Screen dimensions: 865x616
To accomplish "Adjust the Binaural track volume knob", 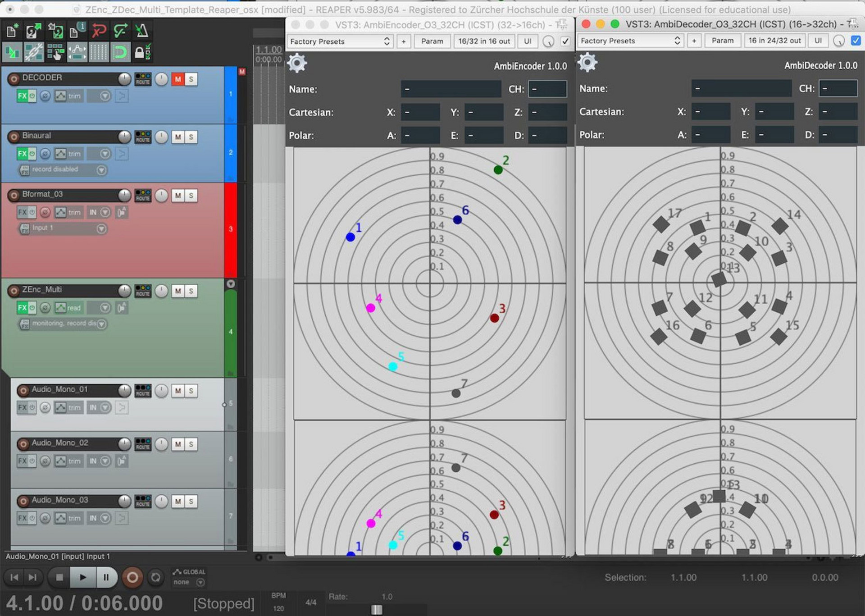I will point(124,137).
